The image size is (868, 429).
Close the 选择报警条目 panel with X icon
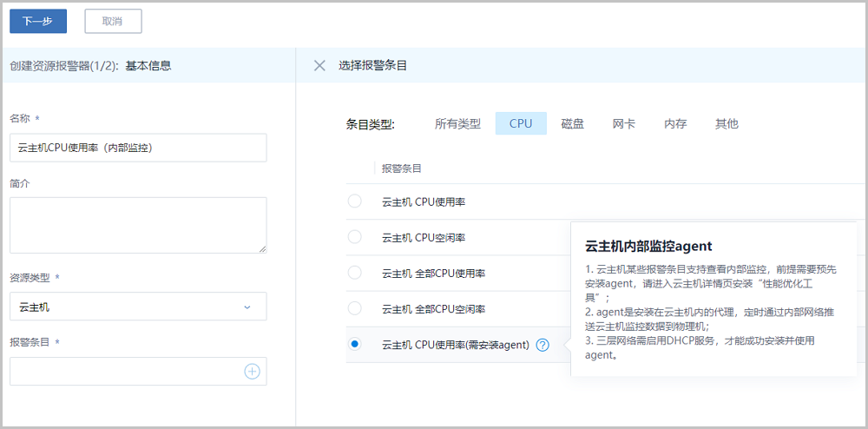(319, 65)
